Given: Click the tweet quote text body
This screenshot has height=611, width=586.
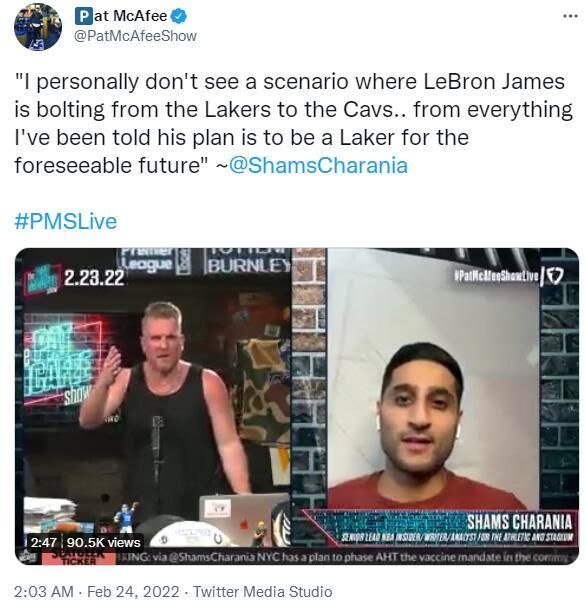Looking at the screenshot, I should (x=293, y=124).
